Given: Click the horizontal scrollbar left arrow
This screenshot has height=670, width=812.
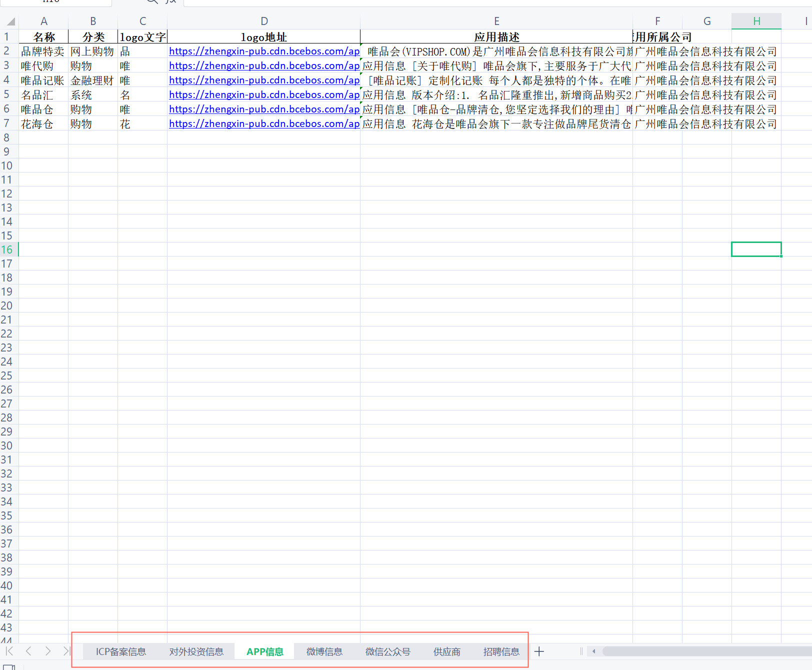Looking at the screenshot, I should [x=593, y=651].
